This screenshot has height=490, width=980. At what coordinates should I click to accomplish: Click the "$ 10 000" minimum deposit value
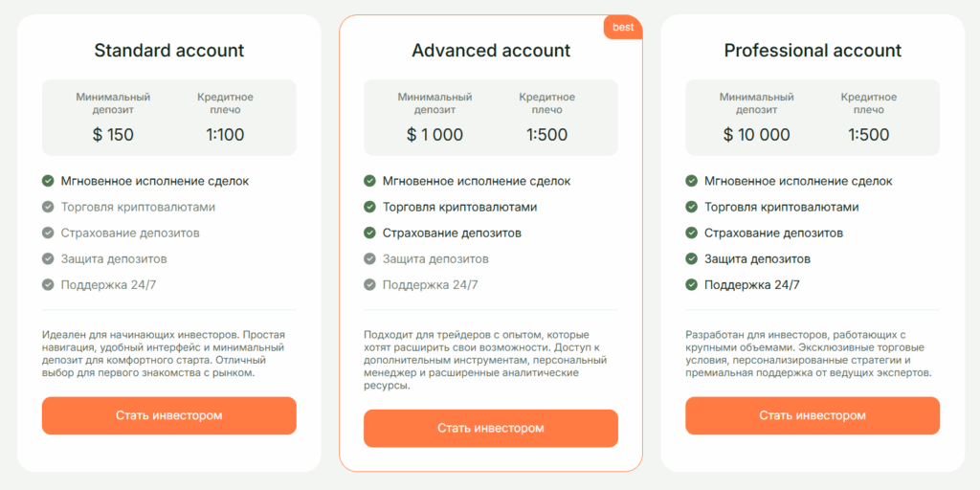coord(756,135)
